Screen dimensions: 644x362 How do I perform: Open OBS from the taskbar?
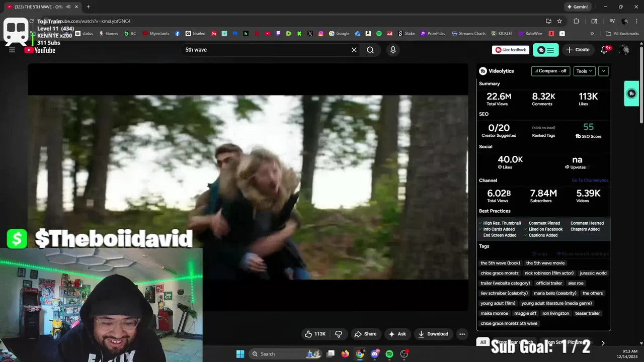pyautogui.click(x=404, y=354)
